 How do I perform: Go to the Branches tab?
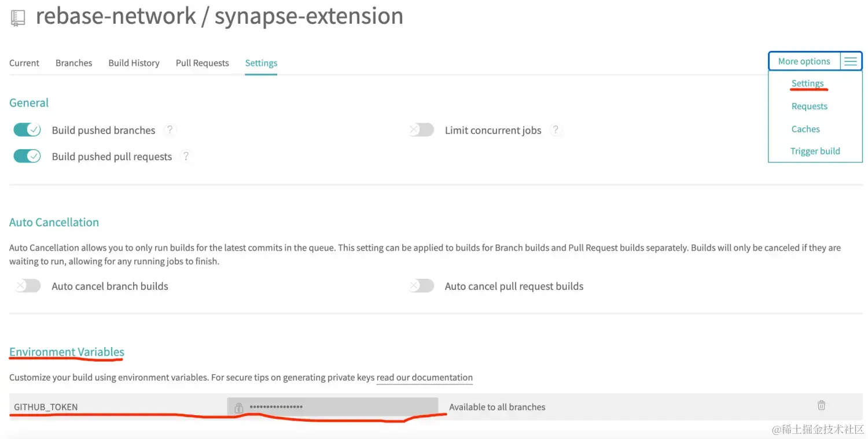pos(73,63)
